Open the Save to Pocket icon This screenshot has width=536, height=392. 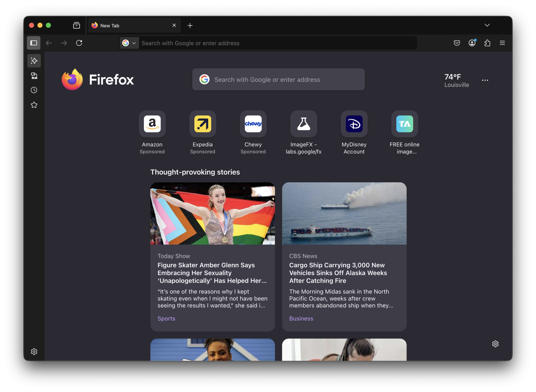457,43
